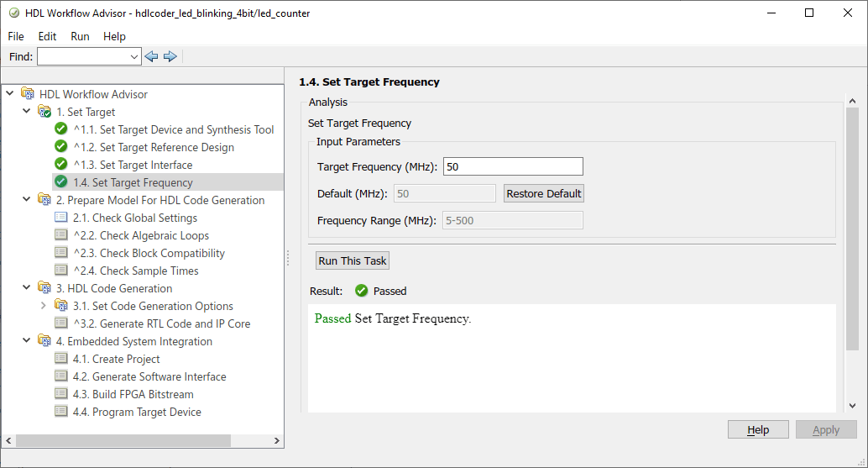
Task: Click the 4.1 Create Project task icon
Action: coord(60,359)
